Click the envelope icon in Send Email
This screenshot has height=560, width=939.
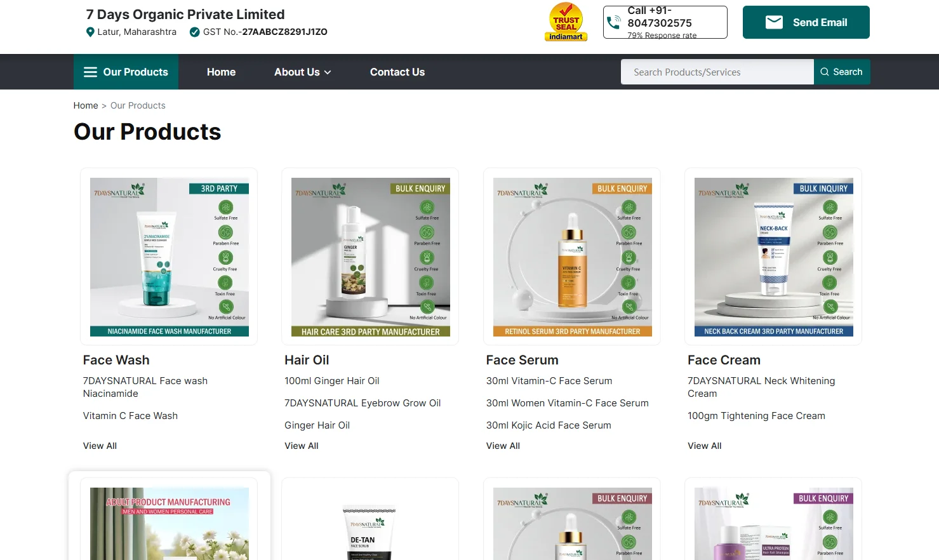(774, 22)
